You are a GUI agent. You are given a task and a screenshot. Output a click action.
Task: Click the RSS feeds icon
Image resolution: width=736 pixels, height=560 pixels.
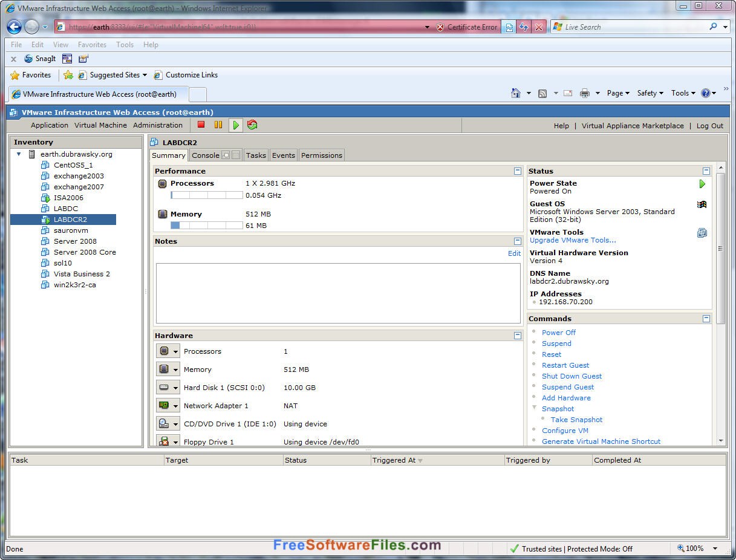542,93
